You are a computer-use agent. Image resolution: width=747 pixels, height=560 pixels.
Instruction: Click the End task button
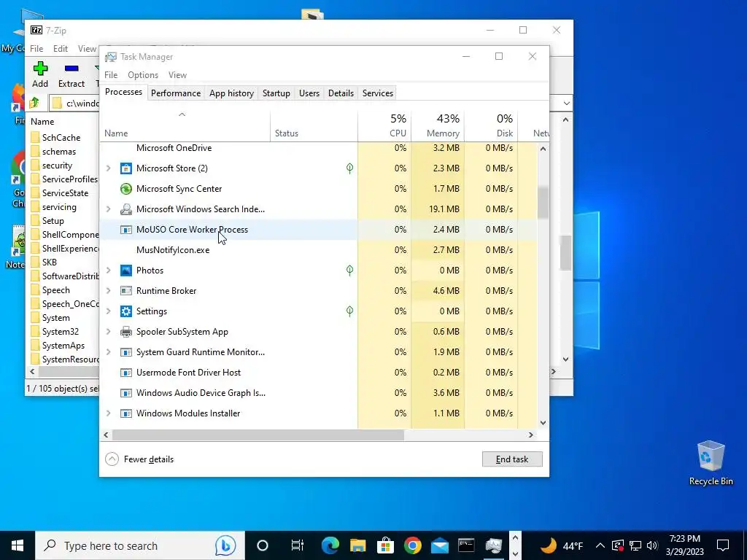512,459
